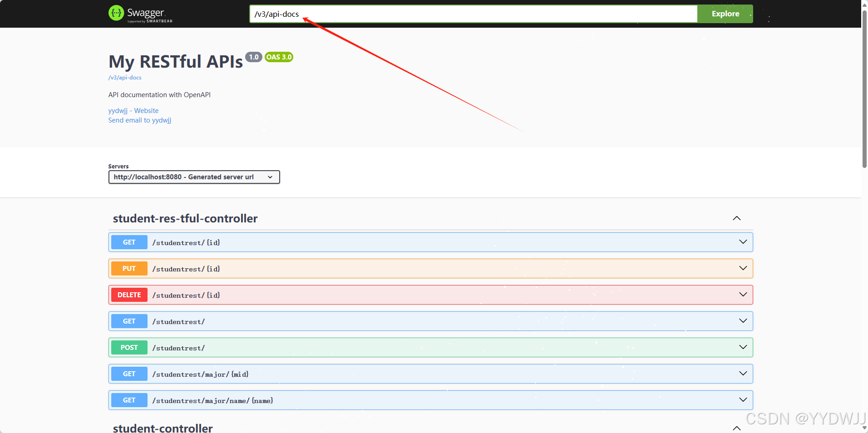Open the Servers dropdown for localhost:8080
868x433 pixels.
coord(194,177)
